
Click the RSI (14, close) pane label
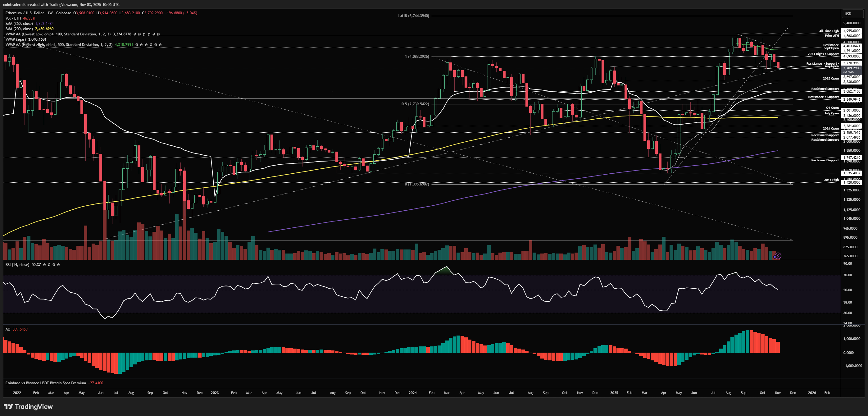point(17,265)
